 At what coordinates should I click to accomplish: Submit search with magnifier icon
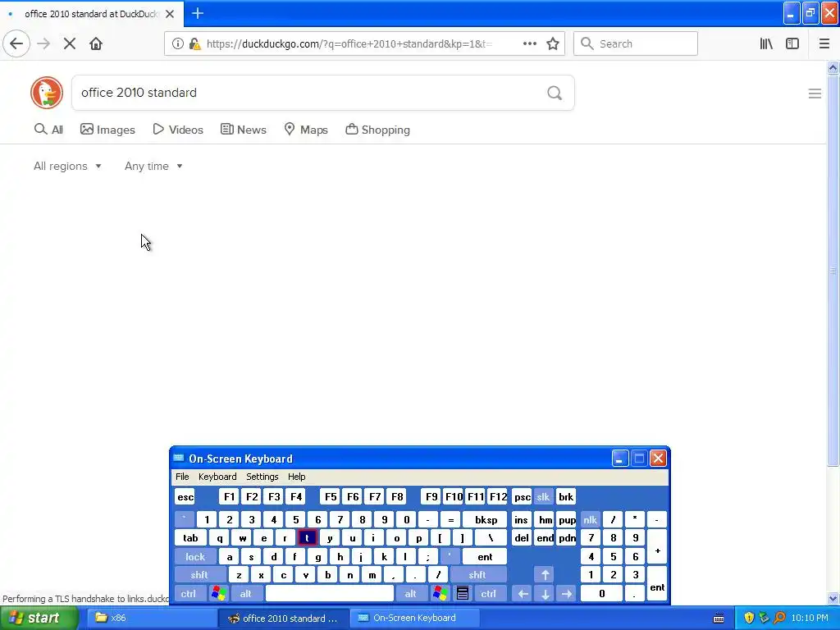point(555,94)
